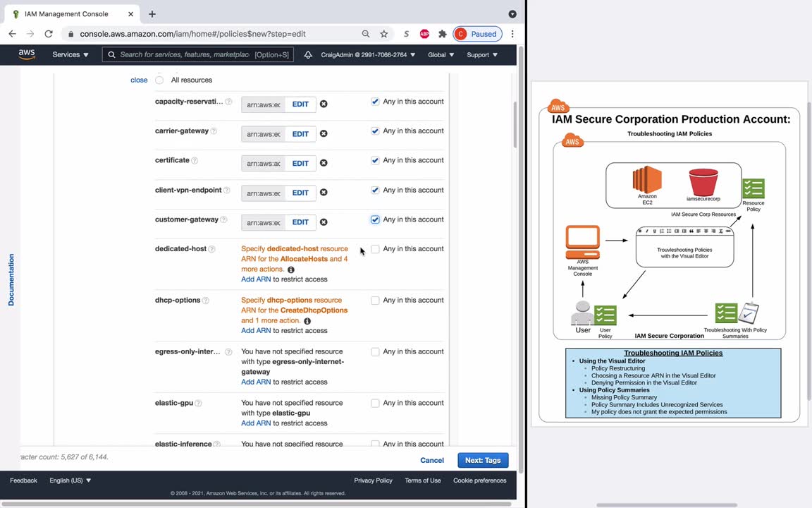Click the Cookie preferences footer link
Viewport: 812px width, 508px height.
pos(479,480)
